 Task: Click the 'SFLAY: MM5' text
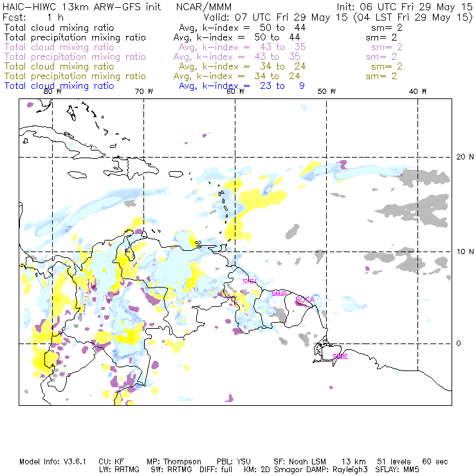[x=397, y=470]
